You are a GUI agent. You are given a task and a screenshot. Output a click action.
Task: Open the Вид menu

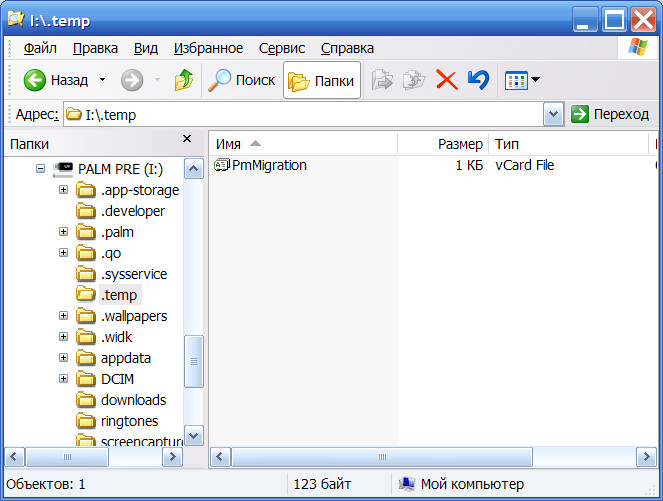coord(146,48)
